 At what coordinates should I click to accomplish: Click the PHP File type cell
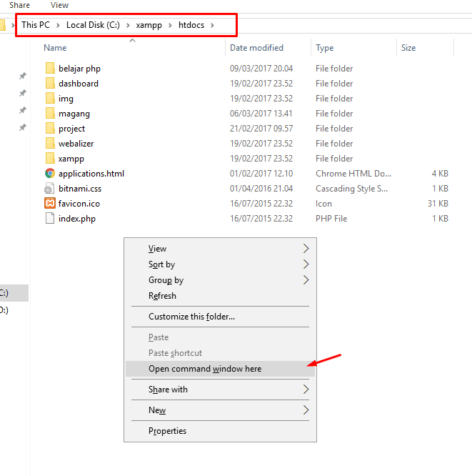coord(331,219)
